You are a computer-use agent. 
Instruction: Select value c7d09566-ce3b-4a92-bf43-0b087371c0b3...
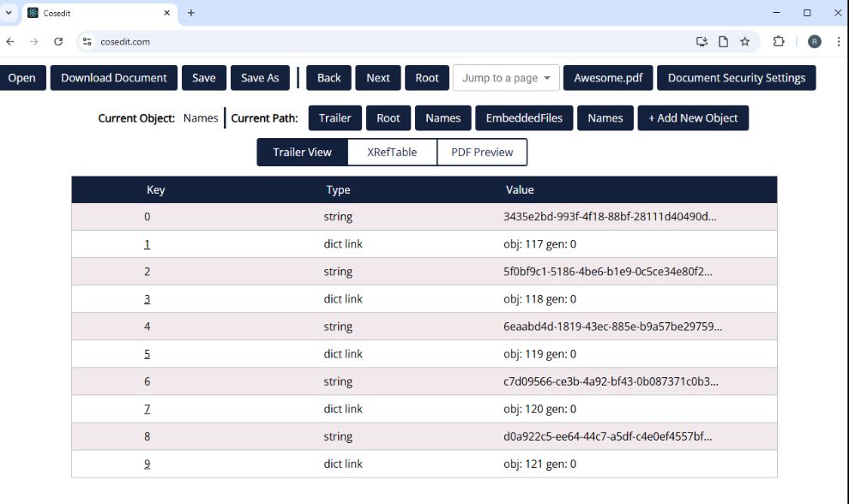coord(611,381)
